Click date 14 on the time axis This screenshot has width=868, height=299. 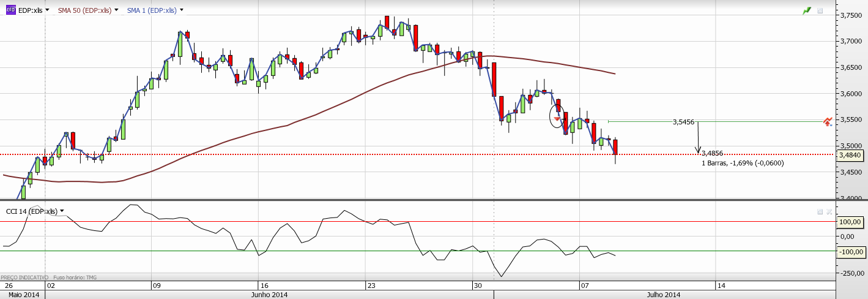(x=721, y=286)
